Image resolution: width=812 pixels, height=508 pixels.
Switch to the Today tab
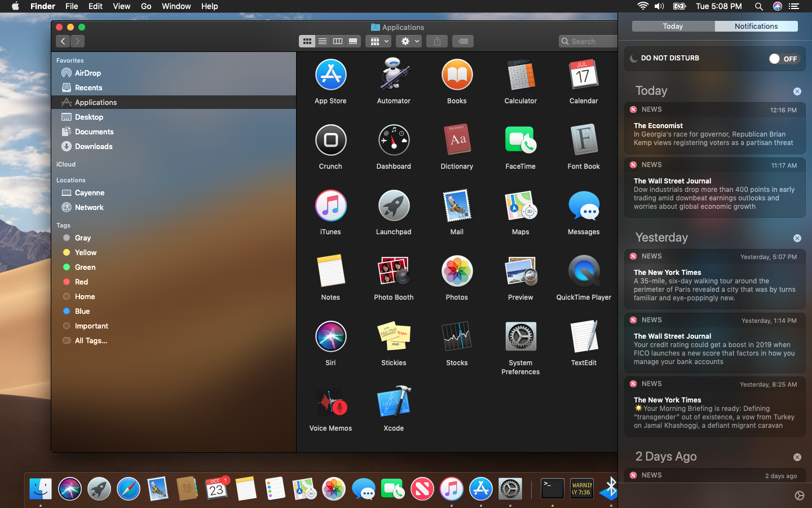pos(673,27)
